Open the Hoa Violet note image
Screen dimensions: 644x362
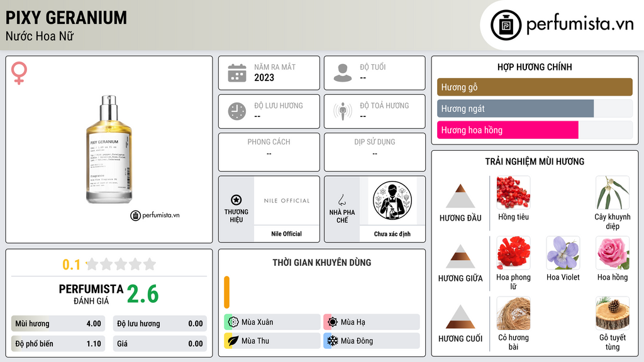click(563, 253)
